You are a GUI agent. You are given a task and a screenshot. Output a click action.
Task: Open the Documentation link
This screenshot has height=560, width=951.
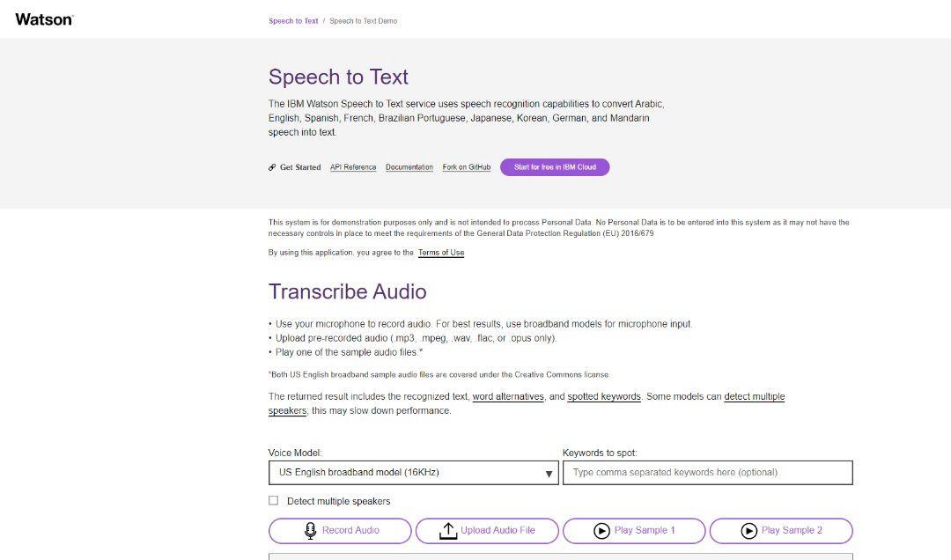pyautogui.click(x=409, y=166)
